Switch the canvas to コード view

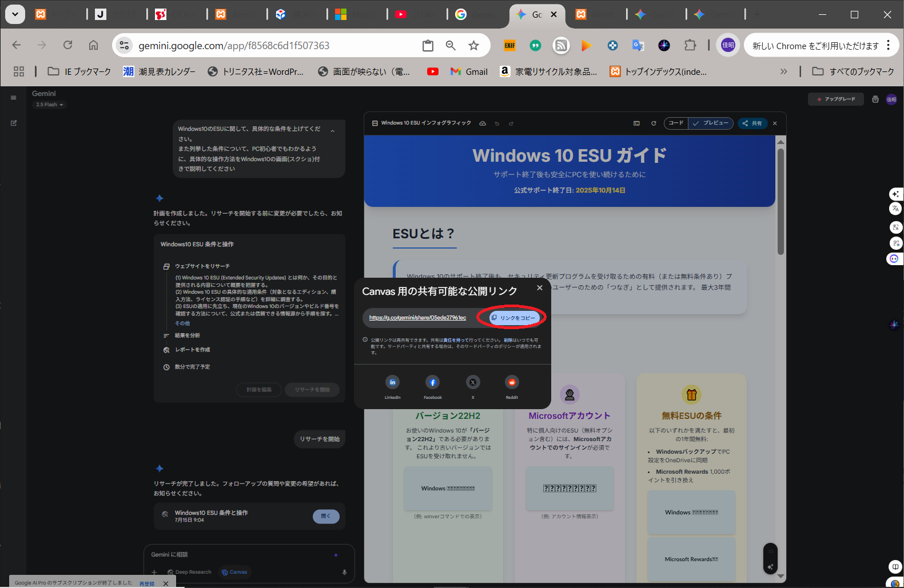click(x=676, y=123)
